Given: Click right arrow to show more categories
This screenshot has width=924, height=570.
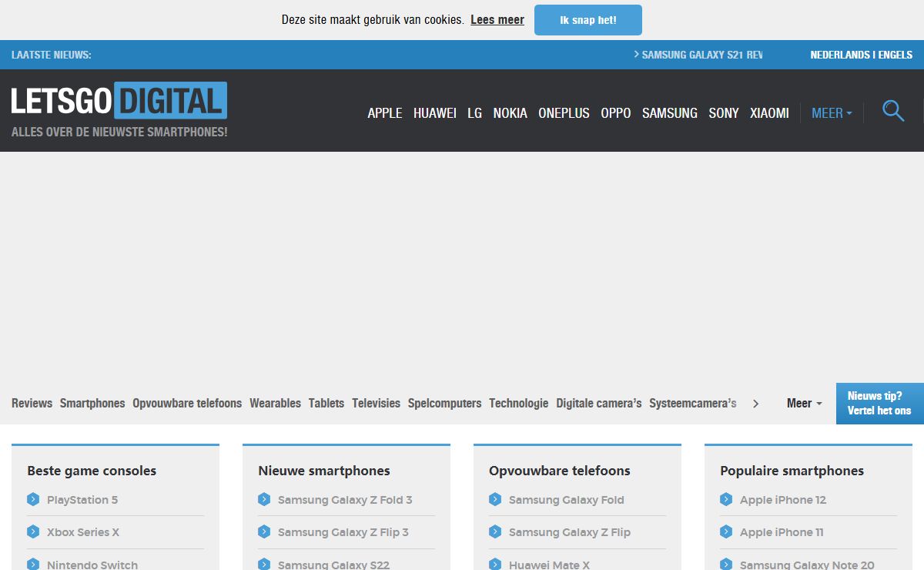Looking at the screenshot, I should click(755, 404).
